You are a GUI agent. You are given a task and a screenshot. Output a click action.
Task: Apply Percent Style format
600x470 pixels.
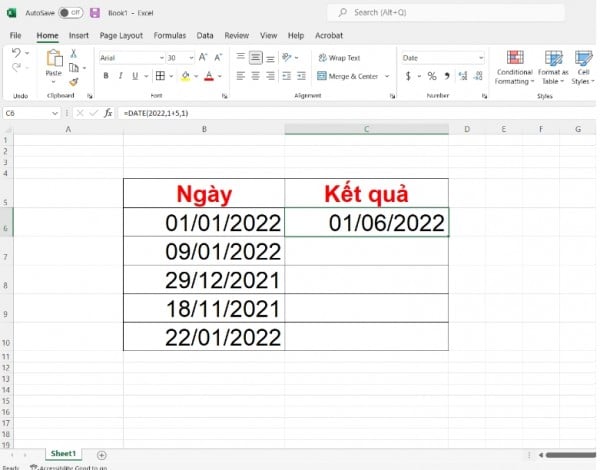coord(432,76)
